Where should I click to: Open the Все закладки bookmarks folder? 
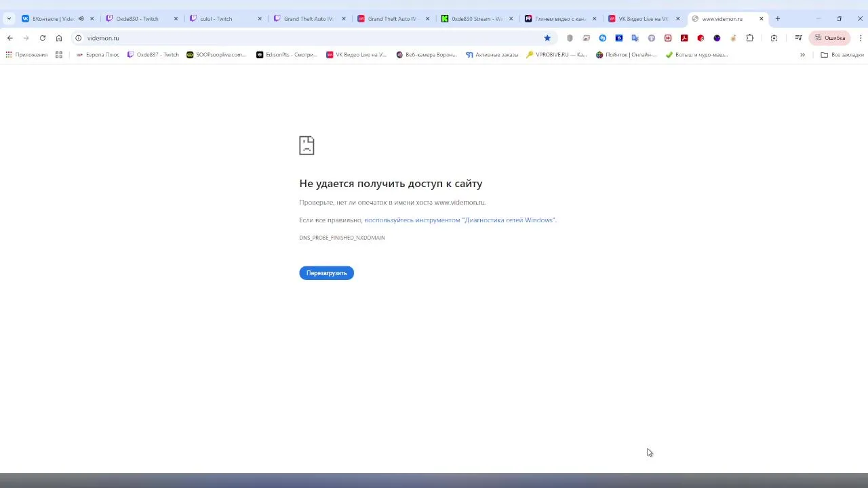point(842,55)
